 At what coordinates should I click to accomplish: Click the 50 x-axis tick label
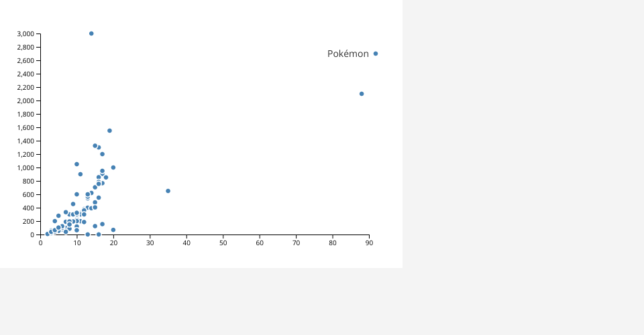[223, 243]
